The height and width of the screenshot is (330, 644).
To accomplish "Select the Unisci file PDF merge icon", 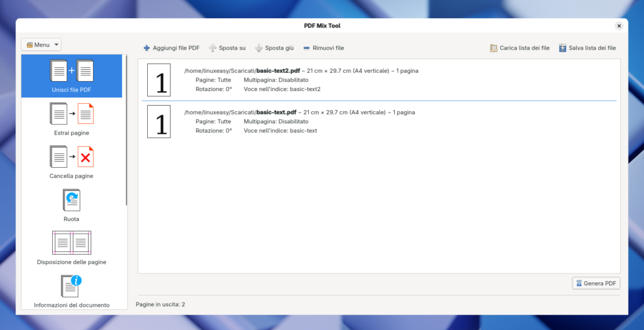I will [x=72, y=70].
